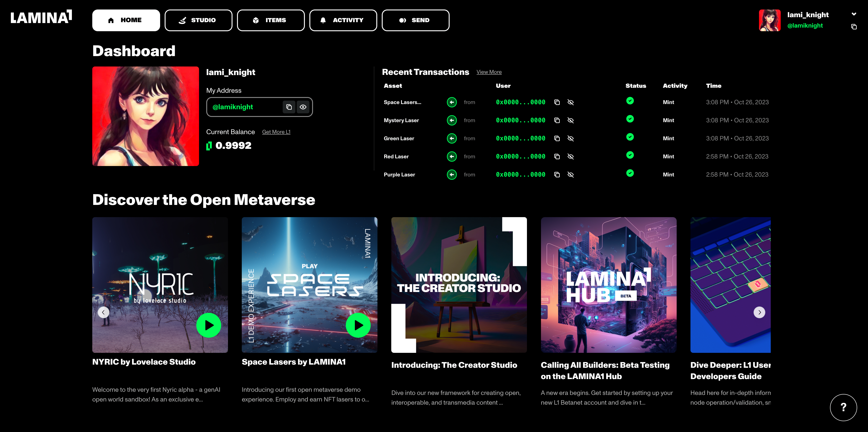Click the status checkmark in Red Laser row

(630, 155)
